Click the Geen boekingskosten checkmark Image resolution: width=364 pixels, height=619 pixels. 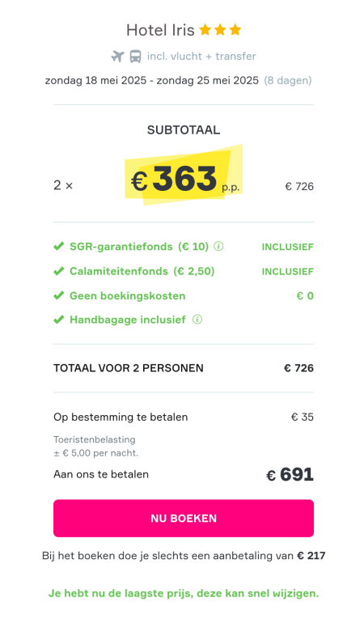pos(59,295)
